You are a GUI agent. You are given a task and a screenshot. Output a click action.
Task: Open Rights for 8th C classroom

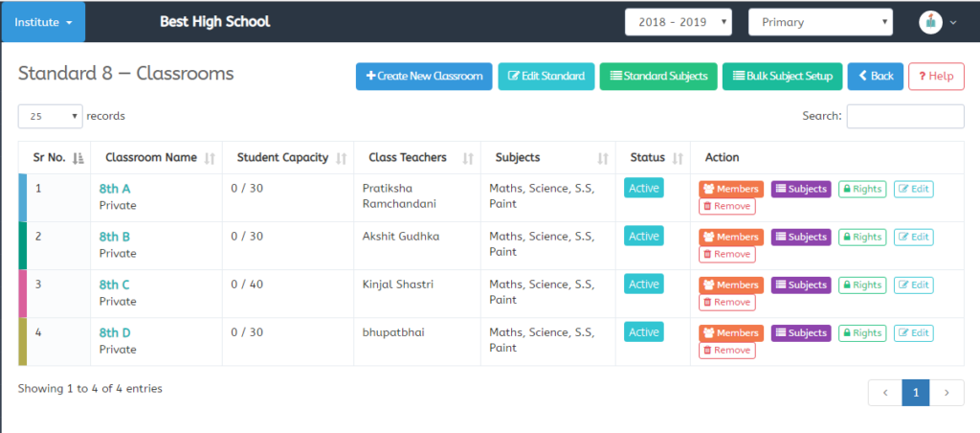pos(862,285)
